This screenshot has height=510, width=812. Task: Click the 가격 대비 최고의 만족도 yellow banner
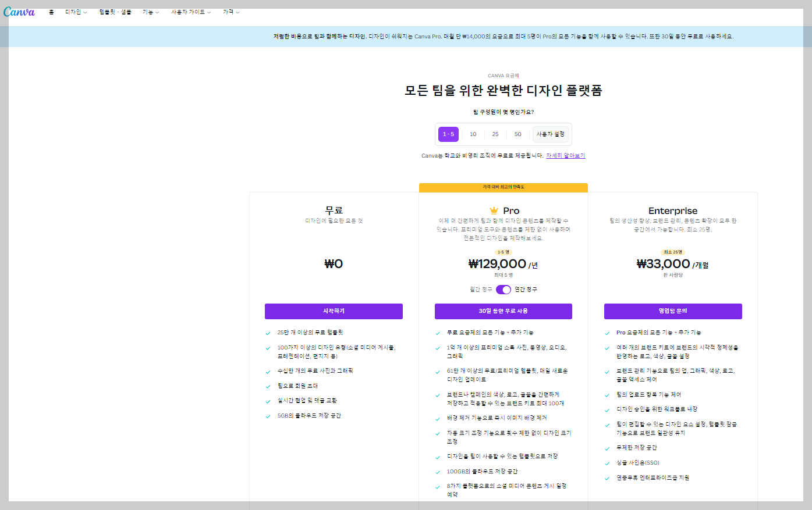[x=503, y=187]
